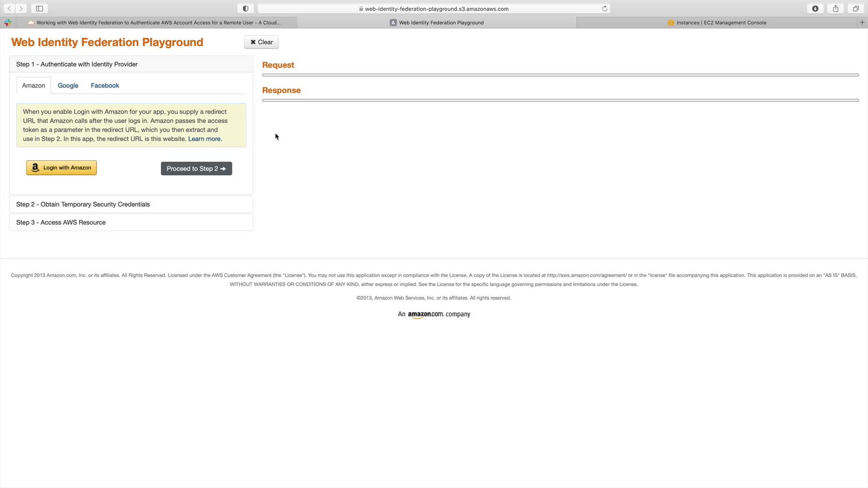
Task: Click the Clear button
Action: (x=261, y=42)
